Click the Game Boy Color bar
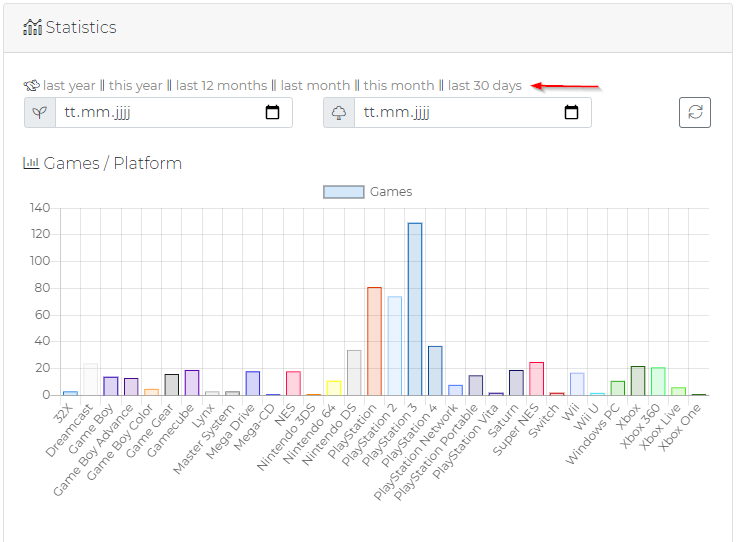 pyautogui.click(x=151, y=392)
